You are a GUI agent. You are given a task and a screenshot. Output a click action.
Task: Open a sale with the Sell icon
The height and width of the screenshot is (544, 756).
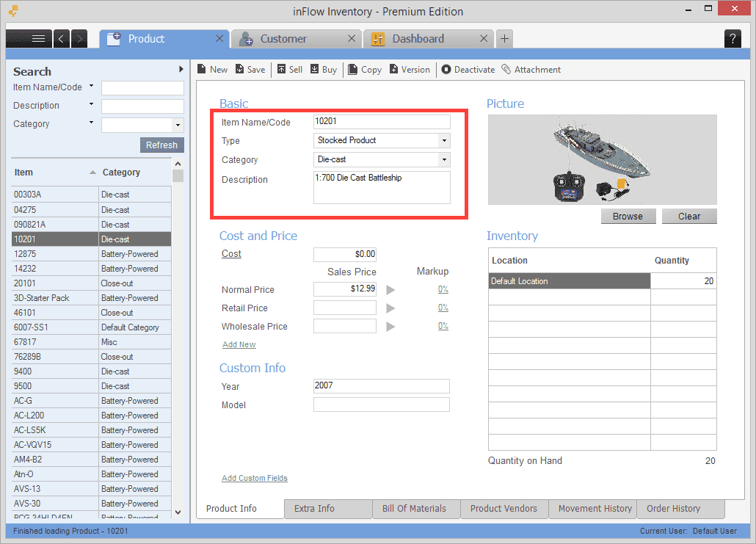pyautogui.click(x=289, y=69)
